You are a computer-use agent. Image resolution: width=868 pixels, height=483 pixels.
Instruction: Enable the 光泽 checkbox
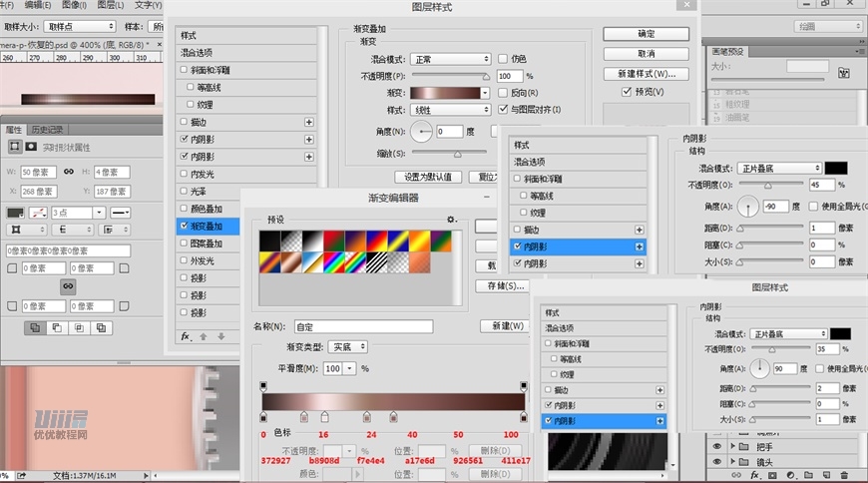tap(184, 191)
